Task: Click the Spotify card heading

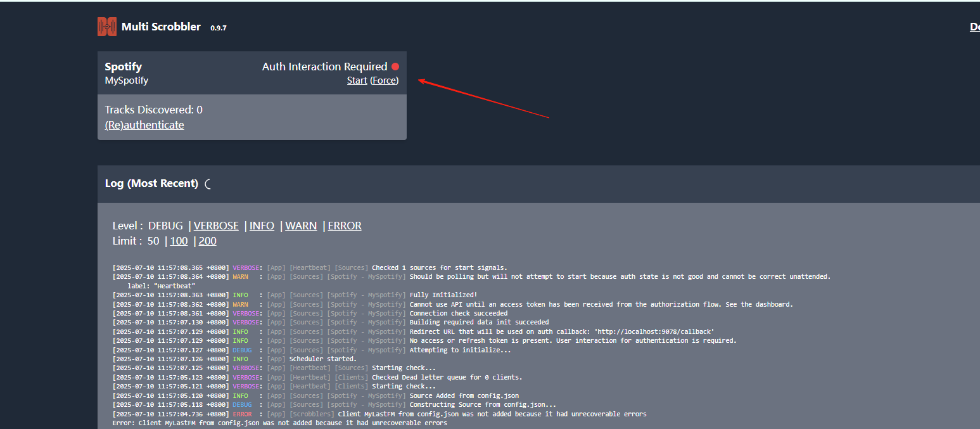Action: 124,67
